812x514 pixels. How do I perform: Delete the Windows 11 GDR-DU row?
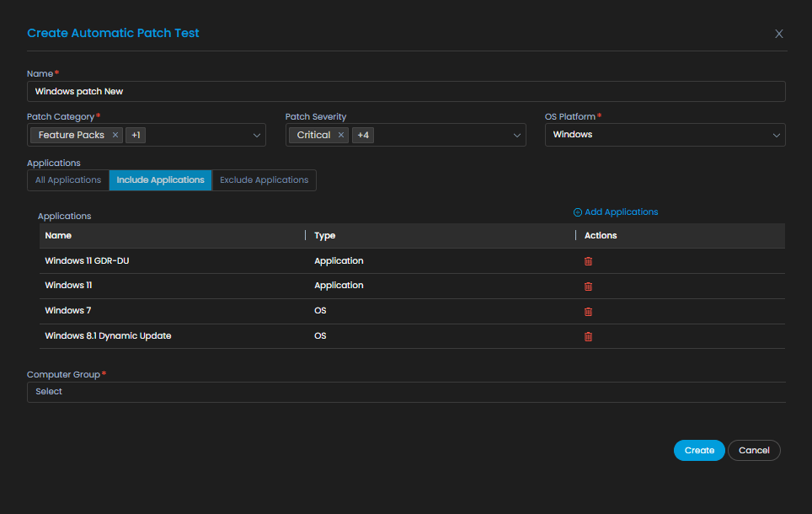point(588,261)
